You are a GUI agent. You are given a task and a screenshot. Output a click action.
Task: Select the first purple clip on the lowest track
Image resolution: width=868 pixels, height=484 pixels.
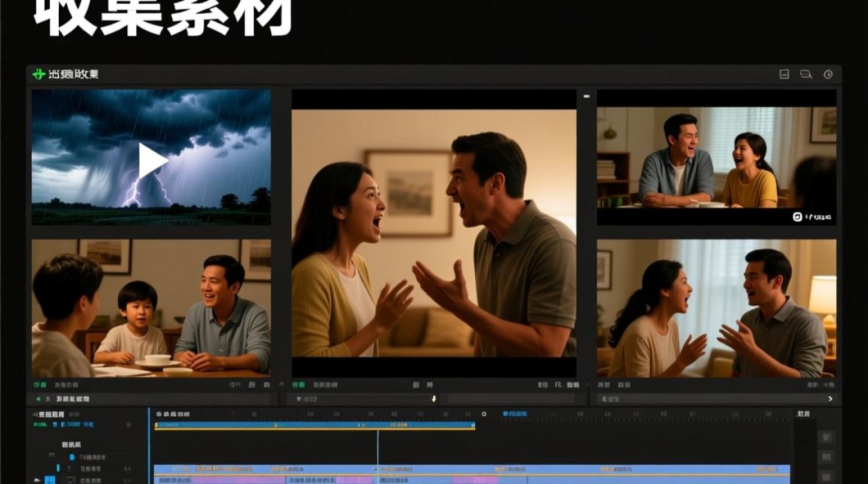click(x=238, y=479)
